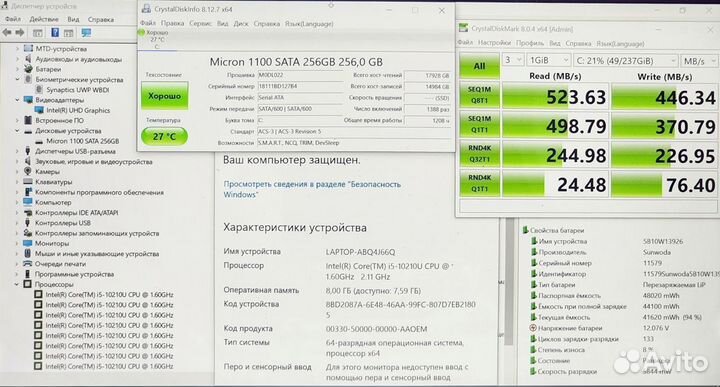Click the Хорошо health status button
Viewport: 720px width, 387px height.
[x=164, y=95]
